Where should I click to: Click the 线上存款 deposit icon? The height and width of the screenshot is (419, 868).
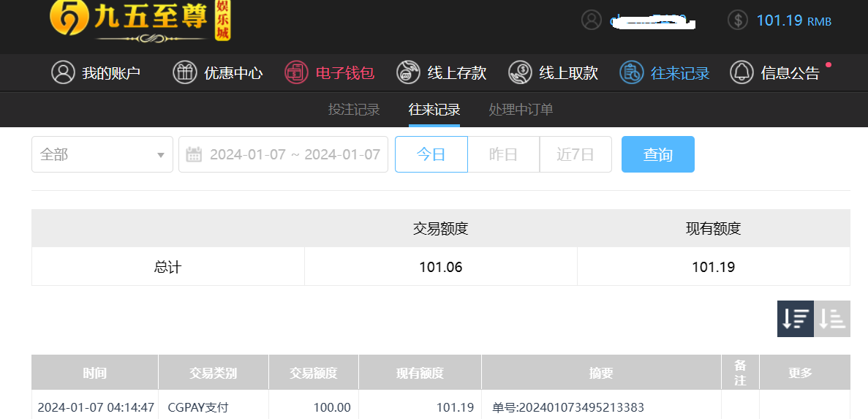[x=408, y=72]
